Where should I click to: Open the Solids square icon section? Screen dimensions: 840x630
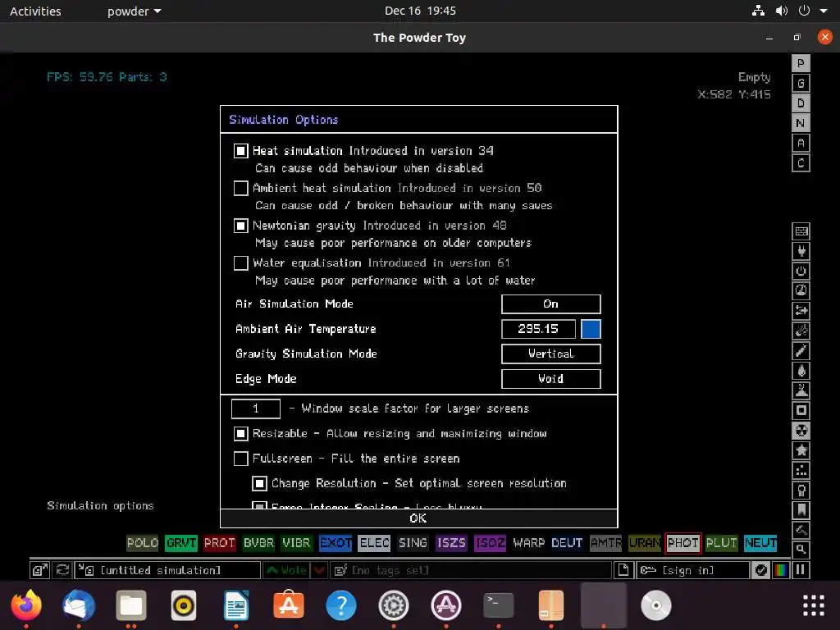(801, 410)
